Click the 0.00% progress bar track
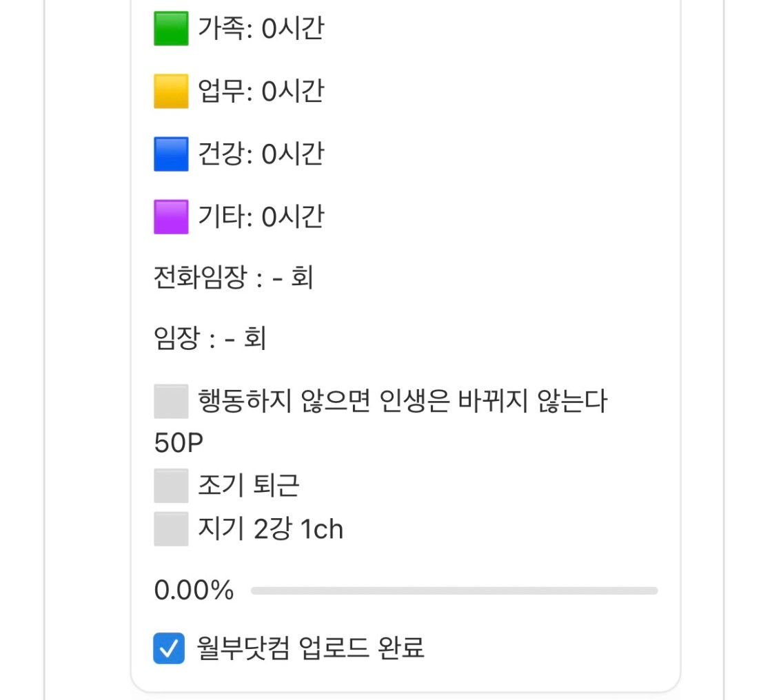 click(x=454, y=590)
